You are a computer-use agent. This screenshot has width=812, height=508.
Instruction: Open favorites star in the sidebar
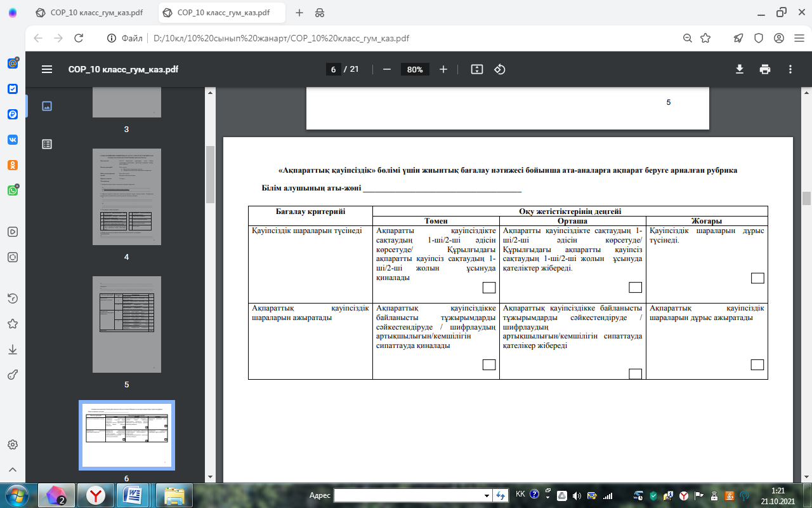[13, 324]
